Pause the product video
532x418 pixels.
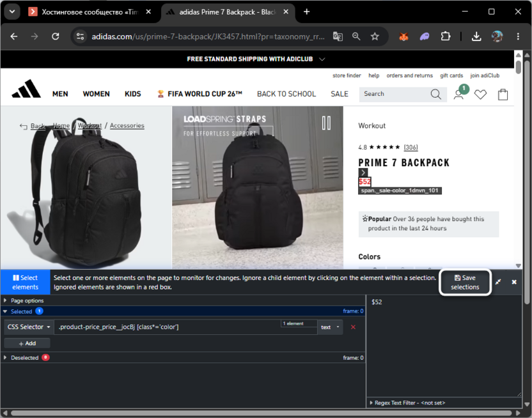[326, 123]
